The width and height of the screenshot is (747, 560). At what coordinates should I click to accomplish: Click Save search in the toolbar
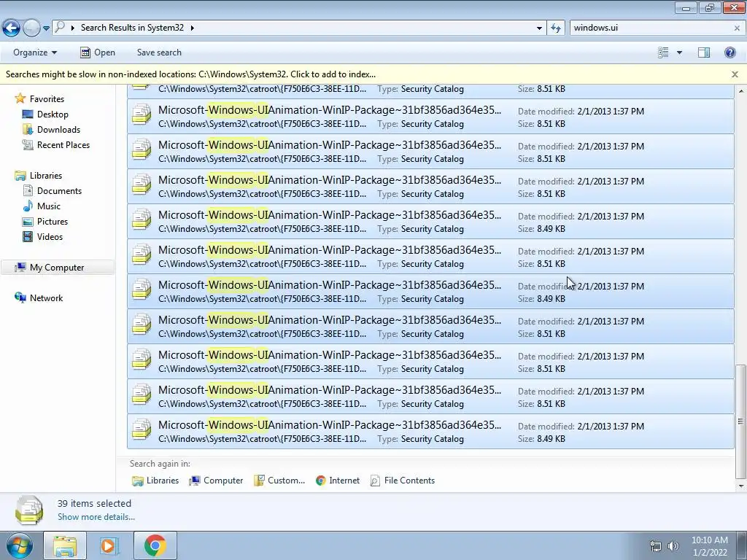tap(159, 52)
